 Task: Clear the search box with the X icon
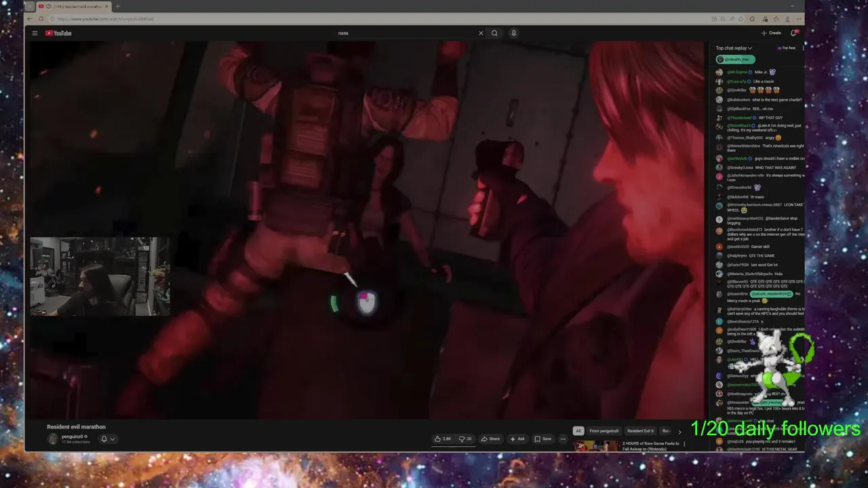[x=481, y=33]
